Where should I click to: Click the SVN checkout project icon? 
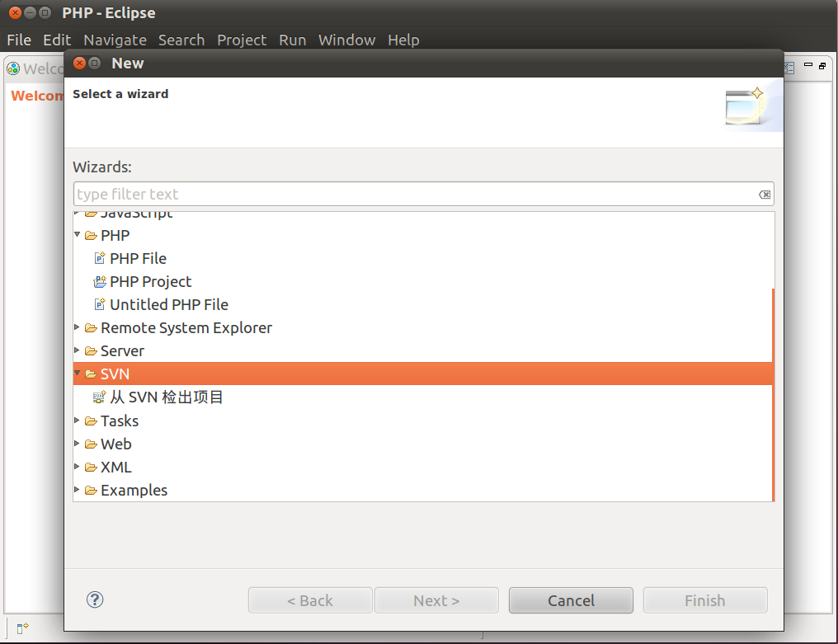(100, 397)
